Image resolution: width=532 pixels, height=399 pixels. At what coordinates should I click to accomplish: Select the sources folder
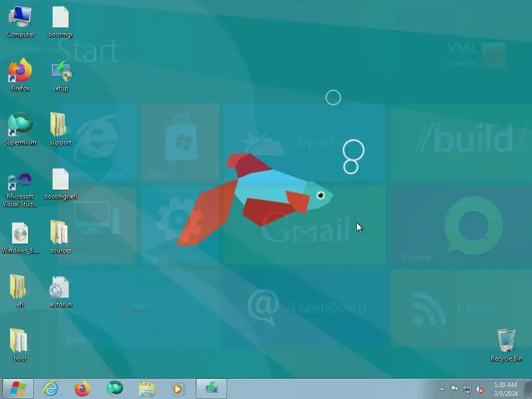(x=60, y=237)
